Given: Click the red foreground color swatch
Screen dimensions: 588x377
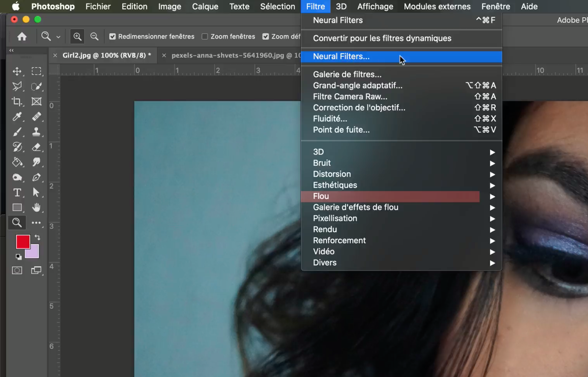Looking at the screenshot, I should [x=23, y=242].
